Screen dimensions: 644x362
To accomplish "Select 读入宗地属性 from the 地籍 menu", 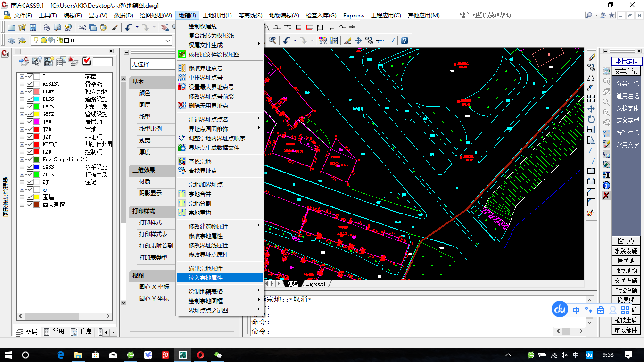I will (x=220, y=278).
